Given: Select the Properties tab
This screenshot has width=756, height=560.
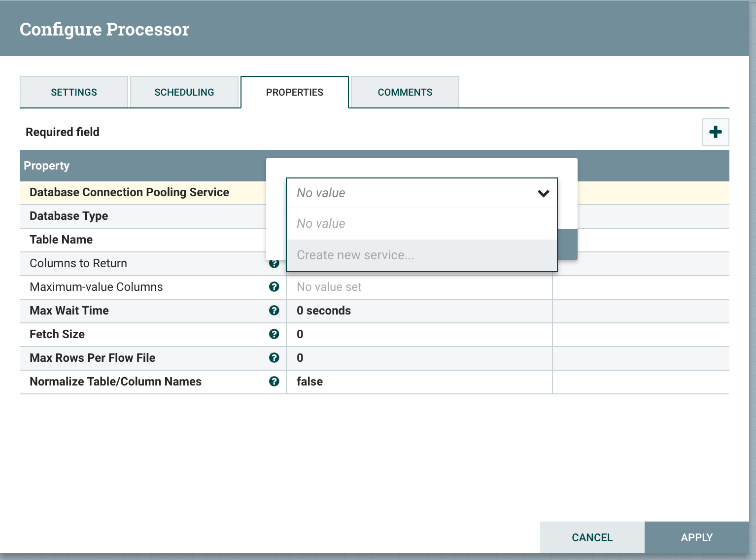Looking at the screenshot, I should pos(294,92).
